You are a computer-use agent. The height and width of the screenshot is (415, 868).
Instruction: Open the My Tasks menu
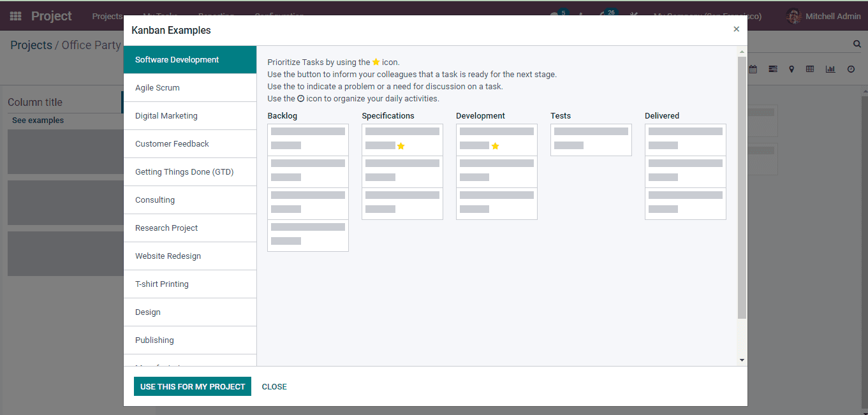(x=160, y=15)
